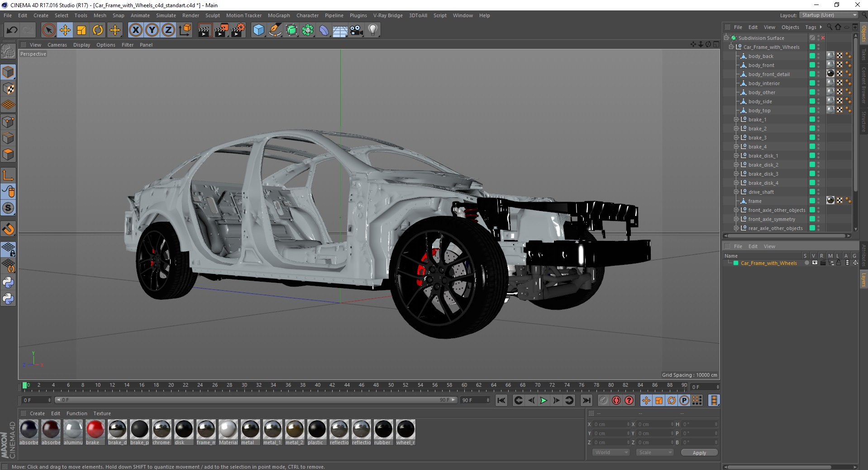Collapse Car_Frame_with_Wheels hierarchy
Image resolution: width=868 pixels, height=470 pixels.
coord(731,47)
